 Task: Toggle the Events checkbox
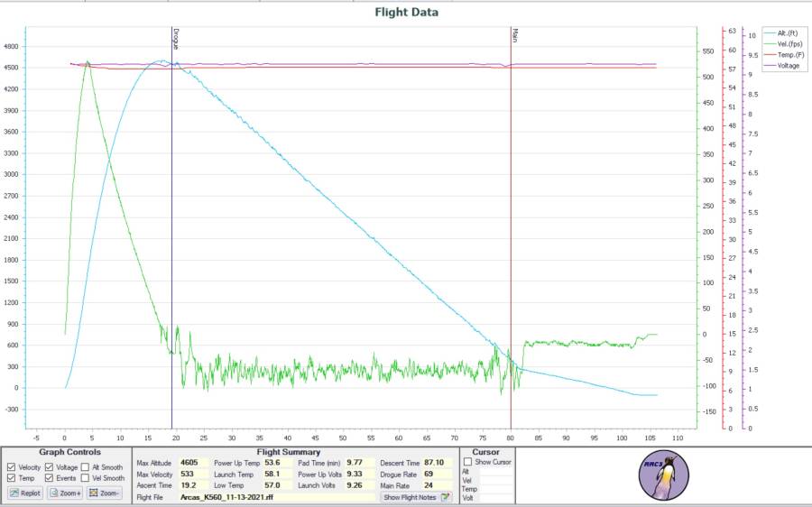[x=50, y=478]
